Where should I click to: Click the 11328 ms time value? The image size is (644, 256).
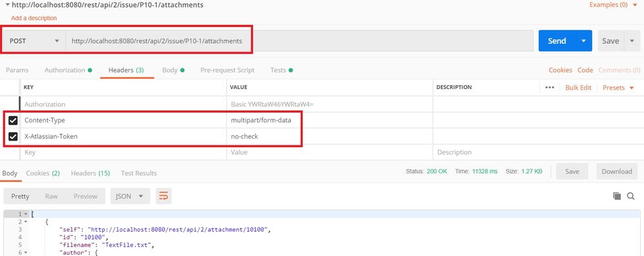tap(485, 172)
